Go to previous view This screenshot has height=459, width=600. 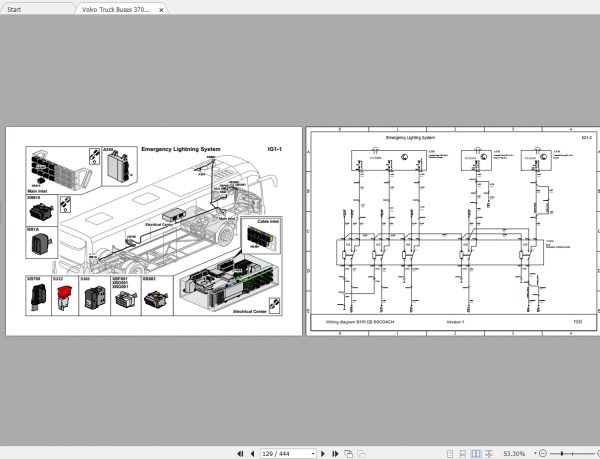click(x=348, y=454)
